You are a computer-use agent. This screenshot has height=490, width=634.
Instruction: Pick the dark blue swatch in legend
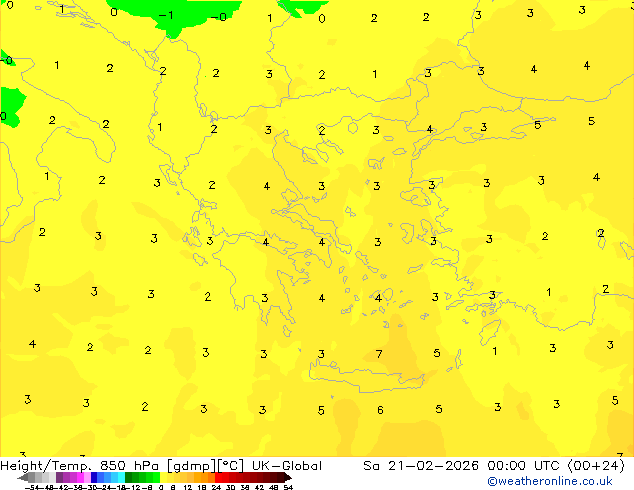click(94, 477)
